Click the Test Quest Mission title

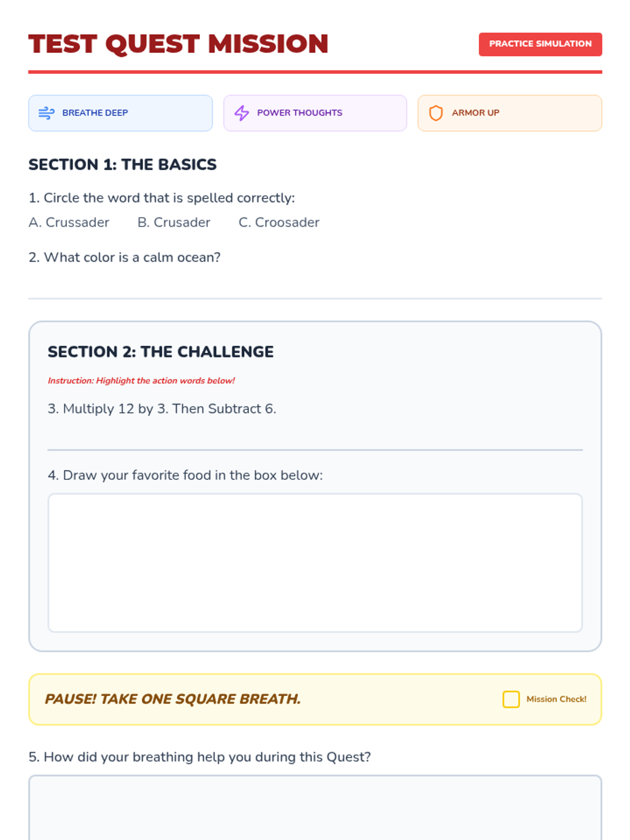coord(178,44)
